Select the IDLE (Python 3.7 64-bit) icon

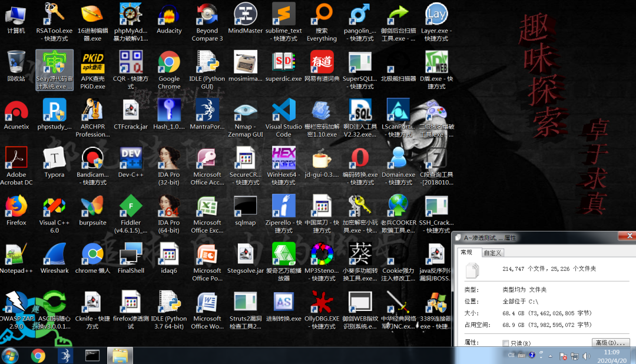coord(169,310)
